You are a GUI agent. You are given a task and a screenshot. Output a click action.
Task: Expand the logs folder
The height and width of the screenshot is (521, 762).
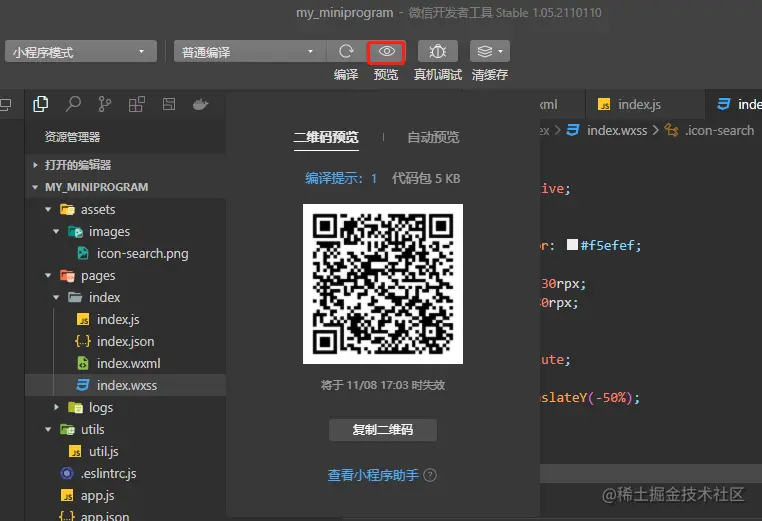click(x=56, y=407)
